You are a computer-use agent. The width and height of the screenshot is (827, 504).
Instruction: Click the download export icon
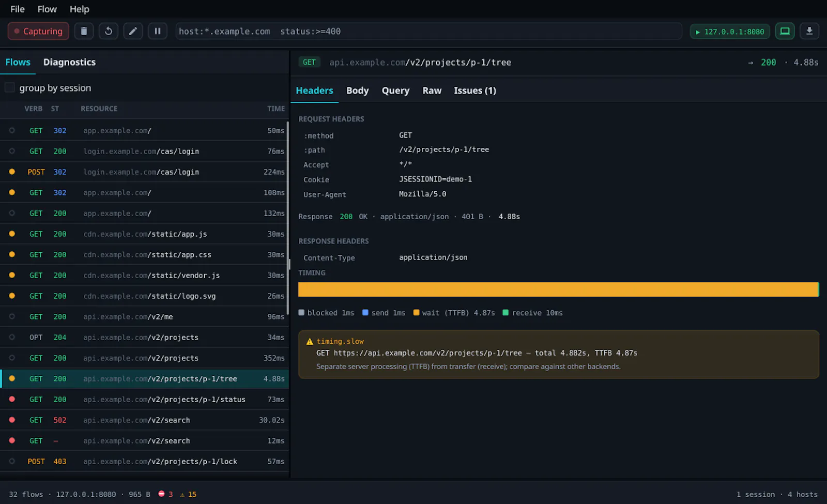pos(809,31)
